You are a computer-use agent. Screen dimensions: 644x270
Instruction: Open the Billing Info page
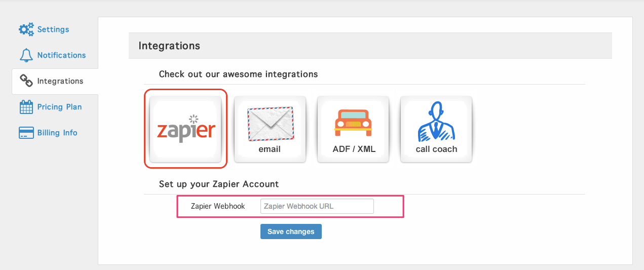click(57, 133)
